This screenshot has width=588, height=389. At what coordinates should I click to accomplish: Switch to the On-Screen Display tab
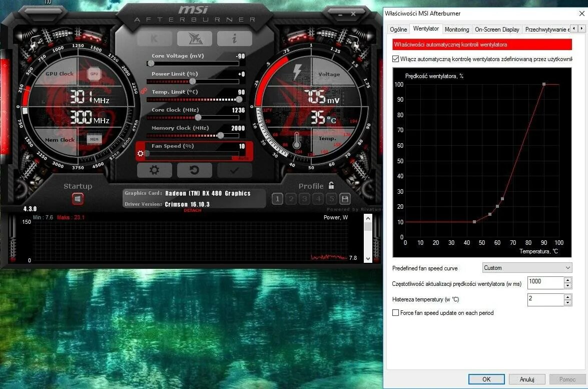pos(497,29)
